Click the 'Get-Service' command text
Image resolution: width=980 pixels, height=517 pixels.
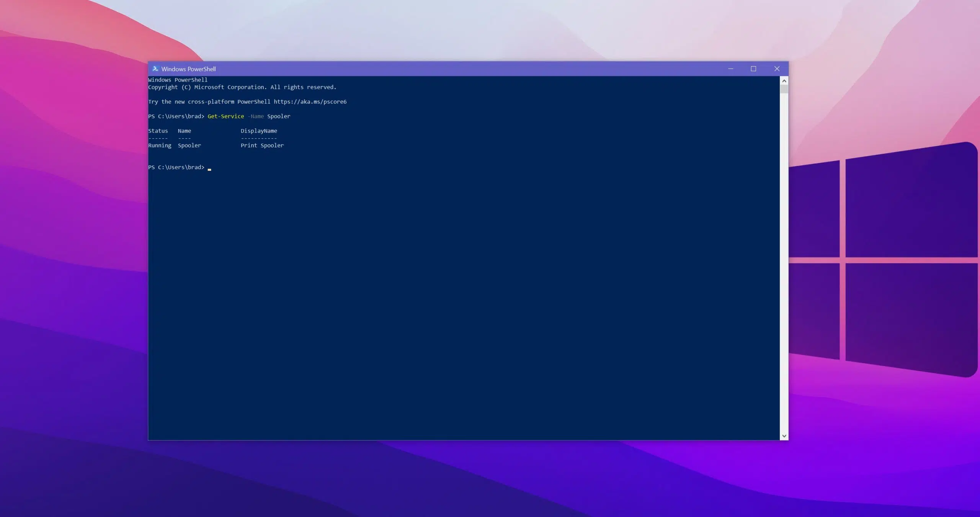click(226, 116)
